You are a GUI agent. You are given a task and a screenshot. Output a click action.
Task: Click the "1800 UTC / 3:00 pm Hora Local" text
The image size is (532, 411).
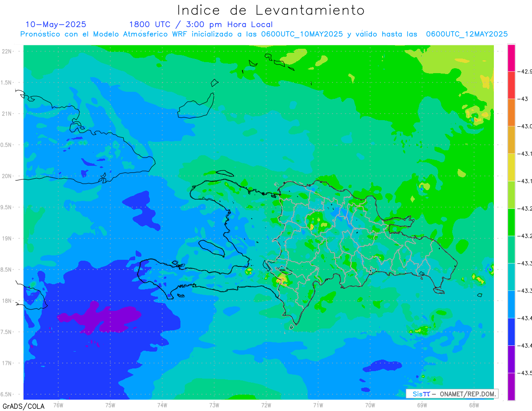(x=201, y=24)
